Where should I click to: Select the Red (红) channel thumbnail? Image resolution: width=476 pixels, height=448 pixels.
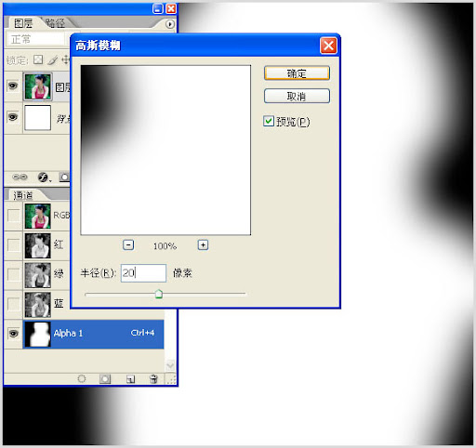38,245
